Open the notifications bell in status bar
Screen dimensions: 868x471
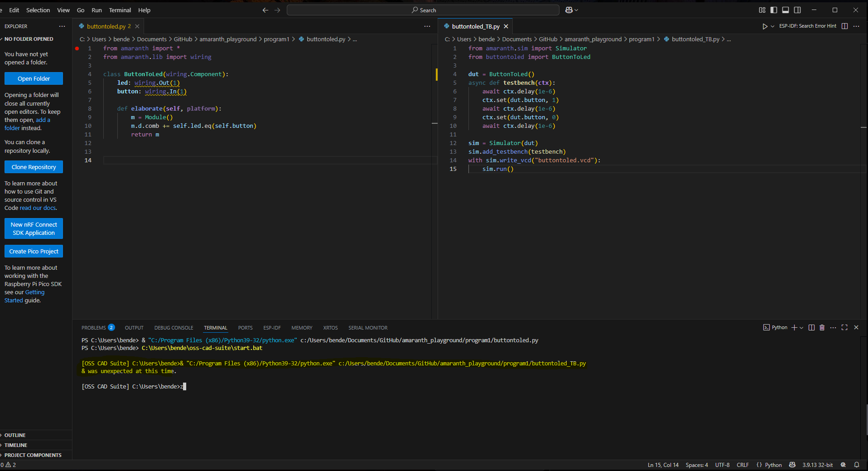pyautogui.click(x=857, y=465)
